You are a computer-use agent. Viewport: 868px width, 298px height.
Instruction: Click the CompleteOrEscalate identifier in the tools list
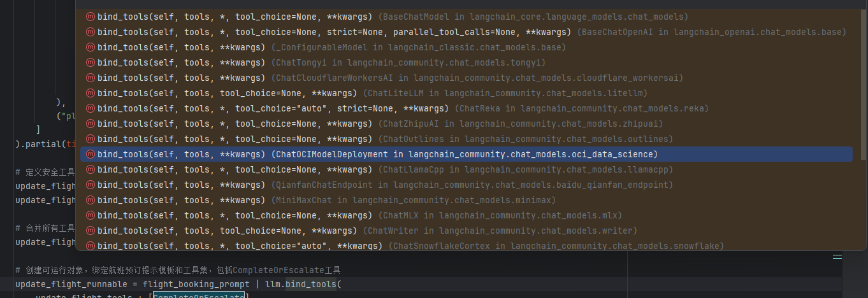(199, 296)
